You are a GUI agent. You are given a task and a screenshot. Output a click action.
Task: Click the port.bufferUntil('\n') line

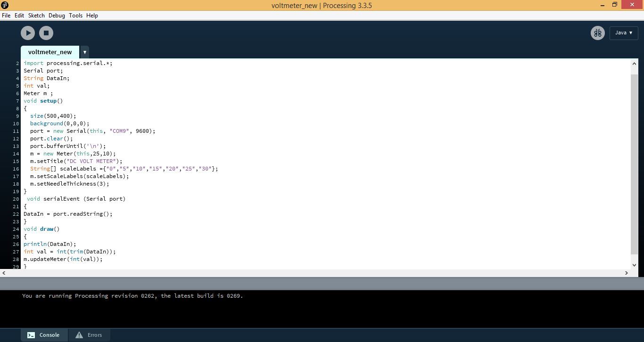68,146
